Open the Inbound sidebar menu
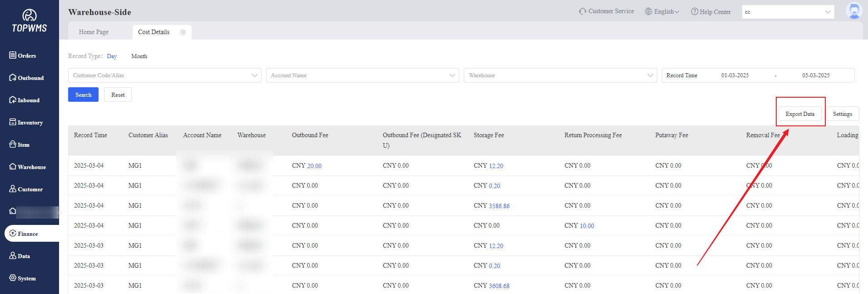 25,100
